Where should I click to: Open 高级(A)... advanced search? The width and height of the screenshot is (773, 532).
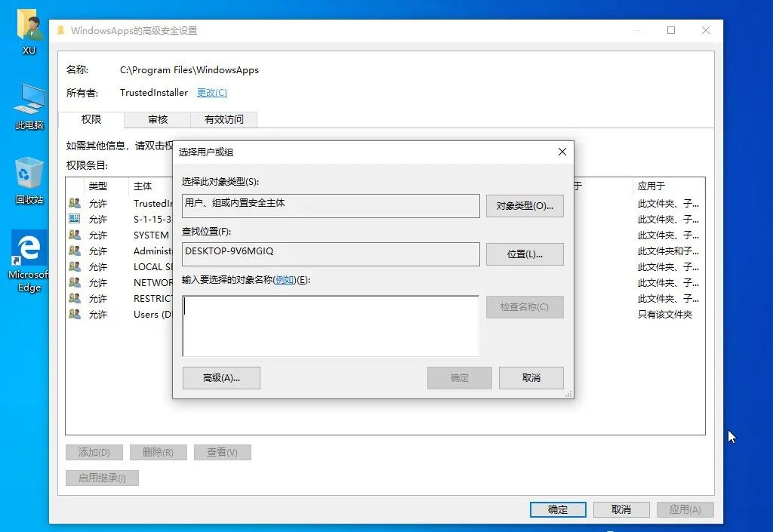point(221,378)
